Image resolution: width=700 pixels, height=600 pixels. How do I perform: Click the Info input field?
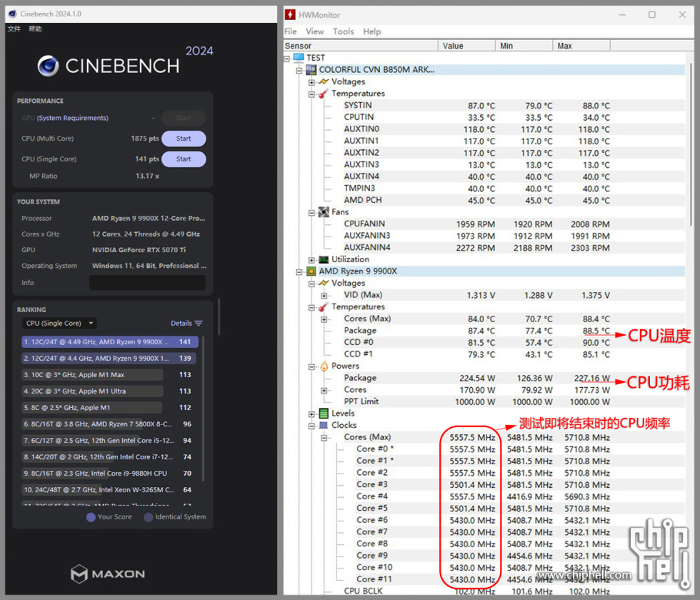coord(147,283)
